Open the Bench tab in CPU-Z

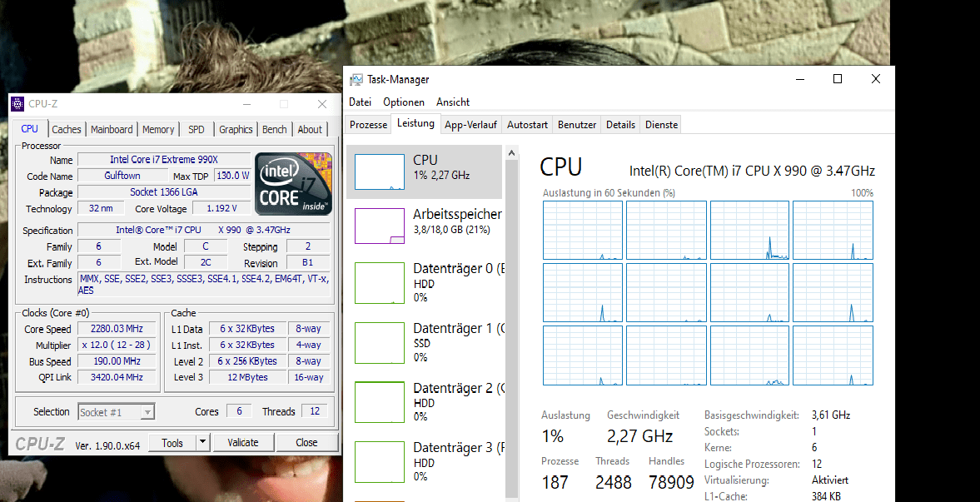[274, 129]
